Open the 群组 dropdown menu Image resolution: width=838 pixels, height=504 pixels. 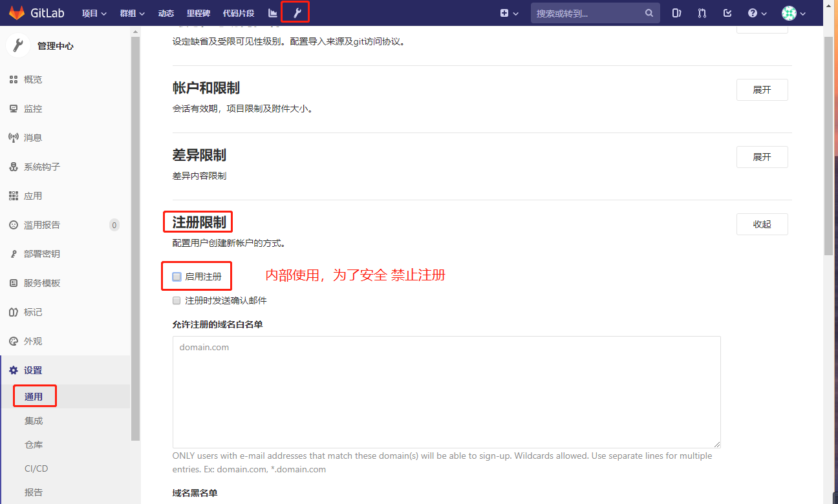click(133, 13)
